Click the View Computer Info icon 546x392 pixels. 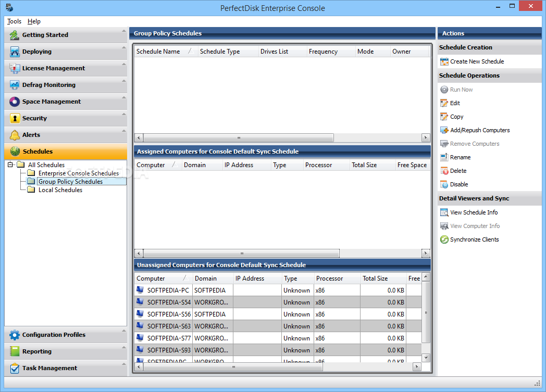(x=444, y=226)
